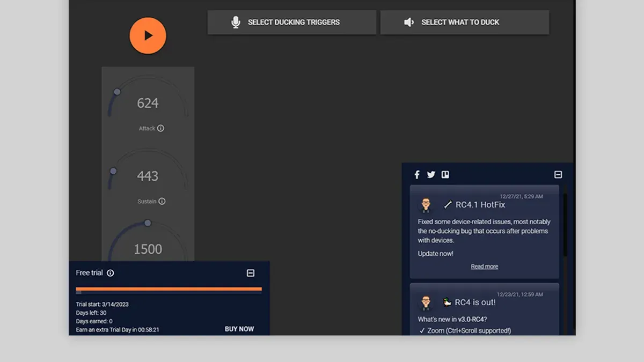Collapse the Free trial panel
This screenshot has height=362, width=644.
point(250,273)
